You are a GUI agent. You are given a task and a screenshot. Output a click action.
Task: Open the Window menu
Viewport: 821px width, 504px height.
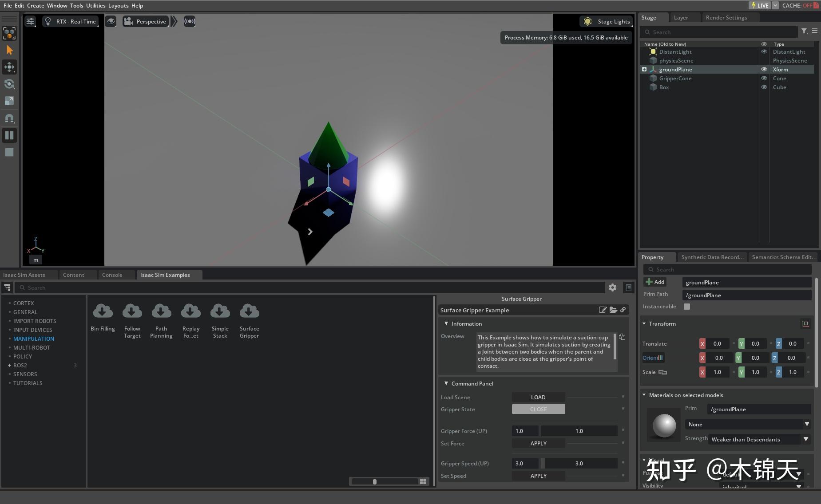pyautogui.click(x=57, y=5)
